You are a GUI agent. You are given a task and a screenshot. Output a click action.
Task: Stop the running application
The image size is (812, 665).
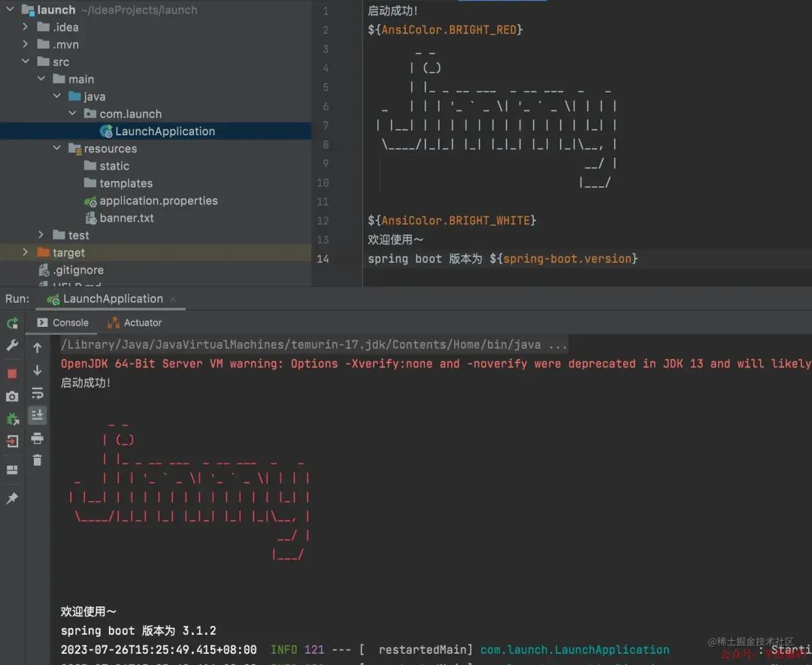[x=13, y=373]
